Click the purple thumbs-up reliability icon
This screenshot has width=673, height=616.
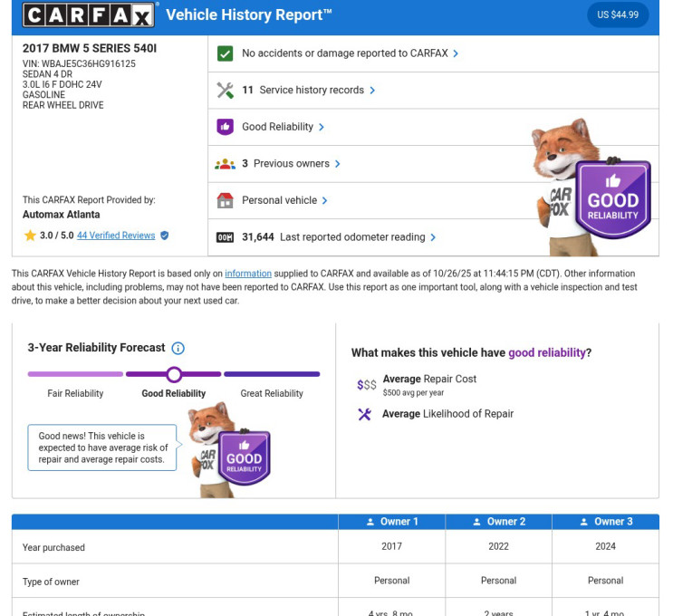point(226,127)
